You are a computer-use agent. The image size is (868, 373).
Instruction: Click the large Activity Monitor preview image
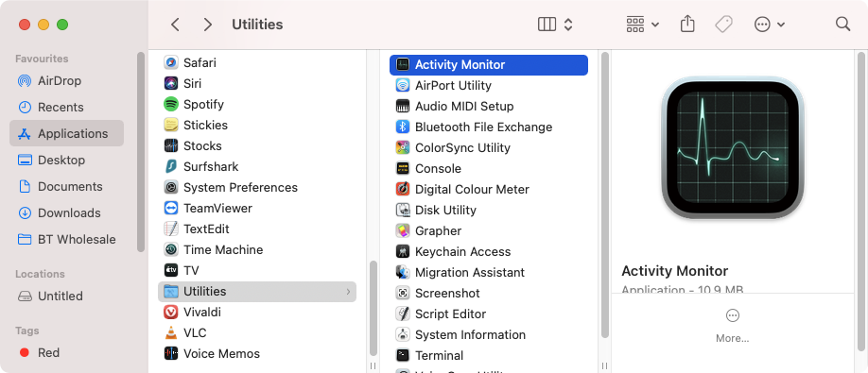click(733, 147)
